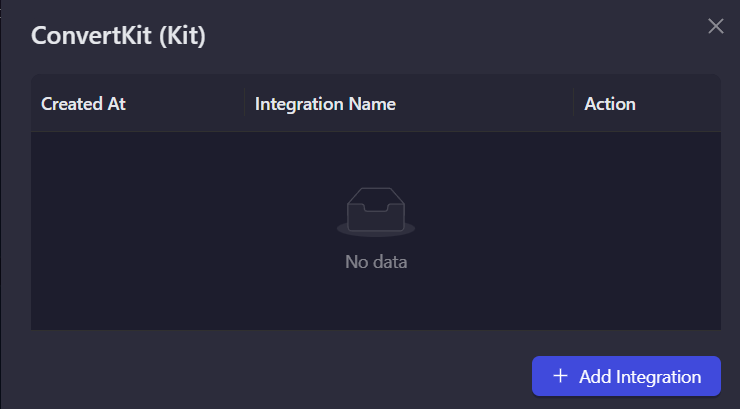Viewport: 740px width, 409px height.
Task: Click the Add Integration button
Action: [626, 376]
